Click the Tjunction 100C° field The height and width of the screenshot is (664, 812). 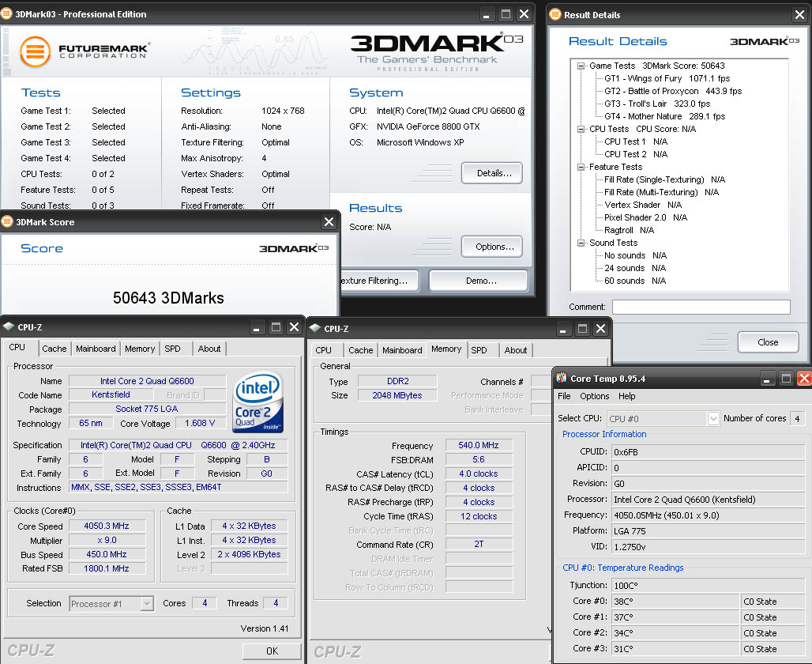point(708,585)
